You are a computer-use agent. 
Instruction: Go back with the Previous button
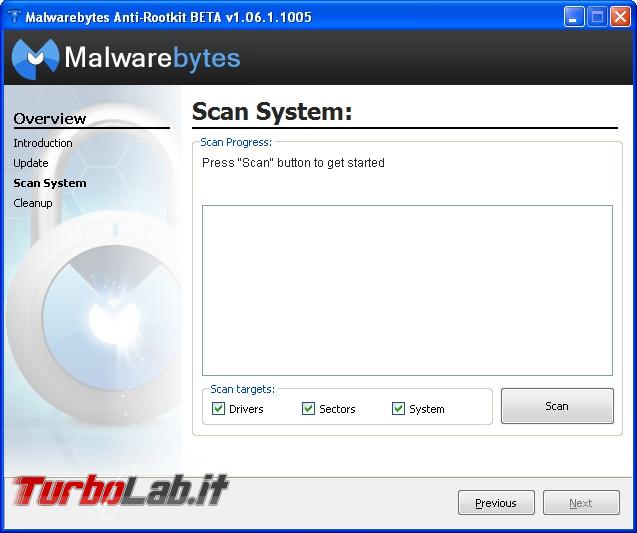click(496, 503)
